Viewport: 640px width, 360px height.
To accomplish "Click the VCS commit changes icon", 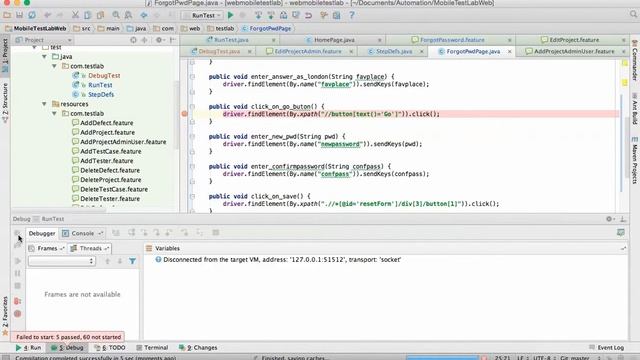I will click(271, 16).
